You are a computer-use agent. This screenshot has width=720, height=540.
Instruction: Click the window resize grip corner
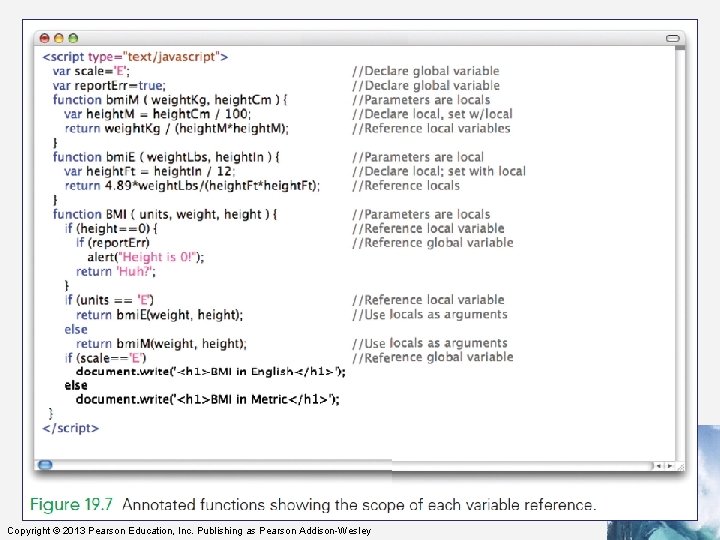coord(681,466)
